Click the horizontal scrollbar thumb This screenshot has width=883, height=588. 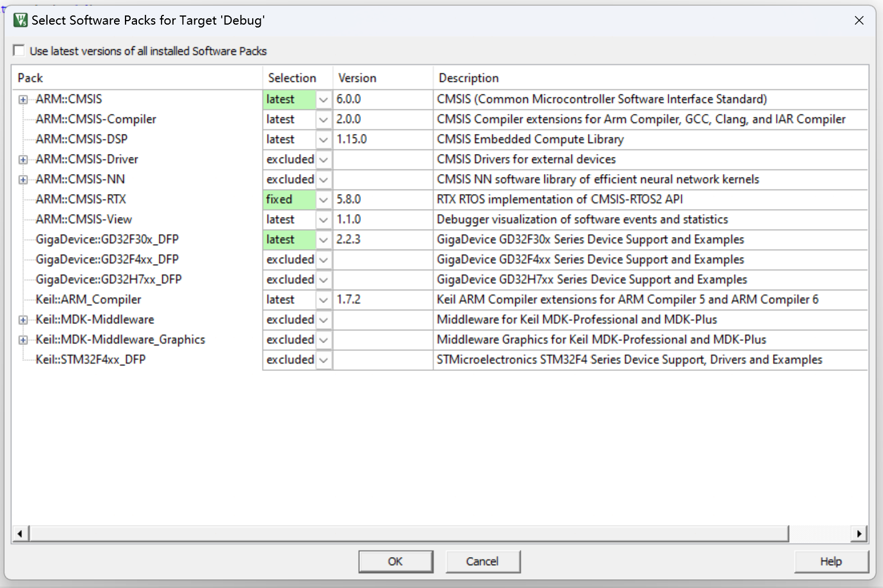[x=409, y=534]
